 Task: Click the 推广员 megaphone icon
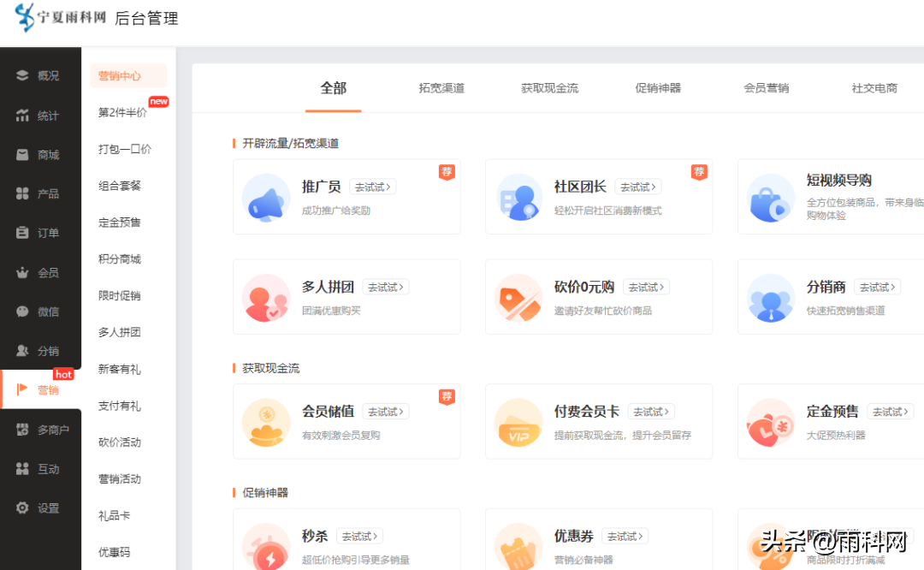coord(266,198)
